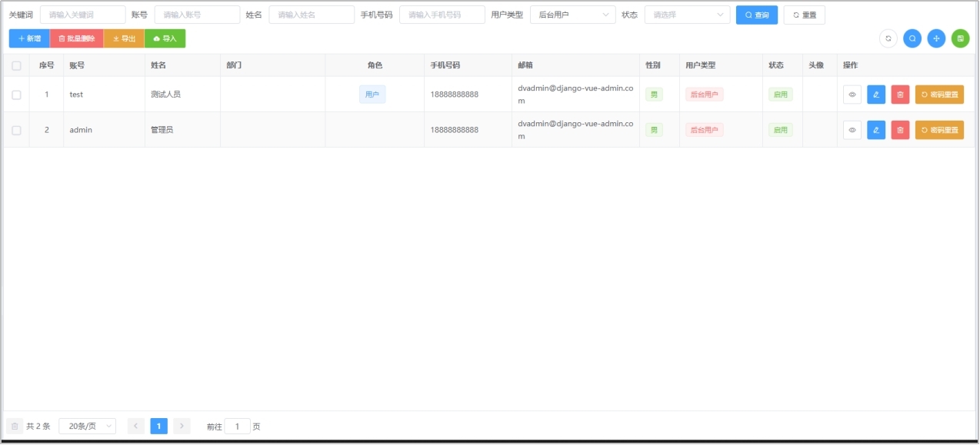980x445 pixels.
Task: Click the blue 查询 search button
Action: pyautogui.click(x=756, y=14)
